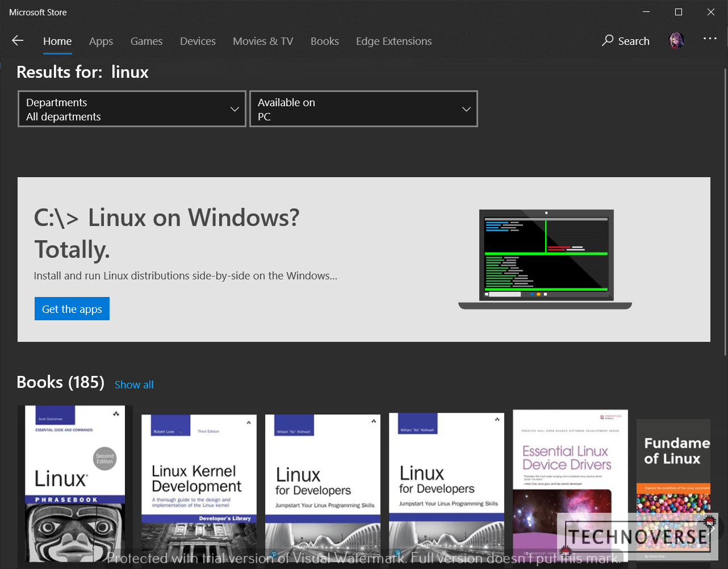
Task: Click the laptop terminal illustration in the banner
Action: pyautogui.click(x=546, y=255)
